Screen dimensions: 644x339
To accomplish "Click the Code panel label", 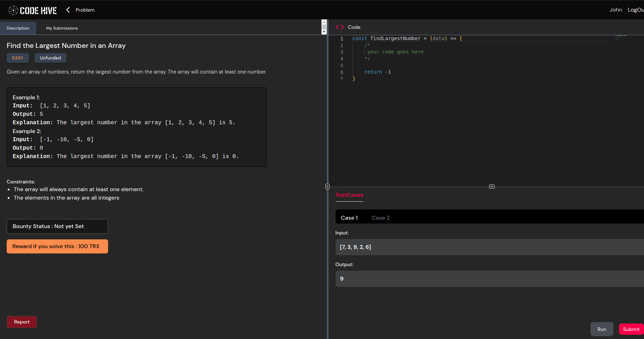I will coord(354,27).
